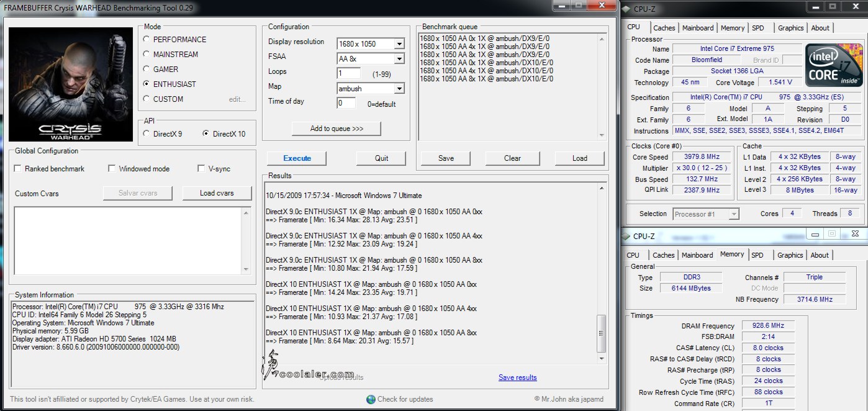The image size is (868, 411).
Task: Click Results scrollbar up arrow
Action: 601,187
